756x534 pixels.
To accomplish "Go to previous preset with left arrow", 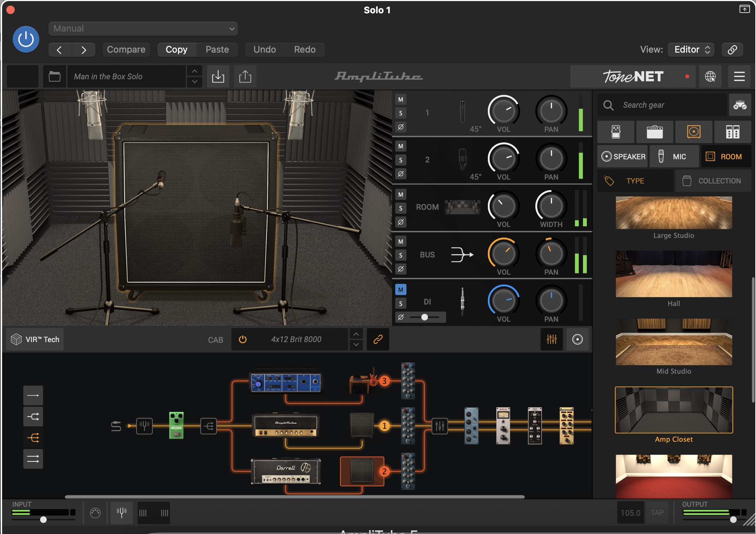I will [60, 50].
